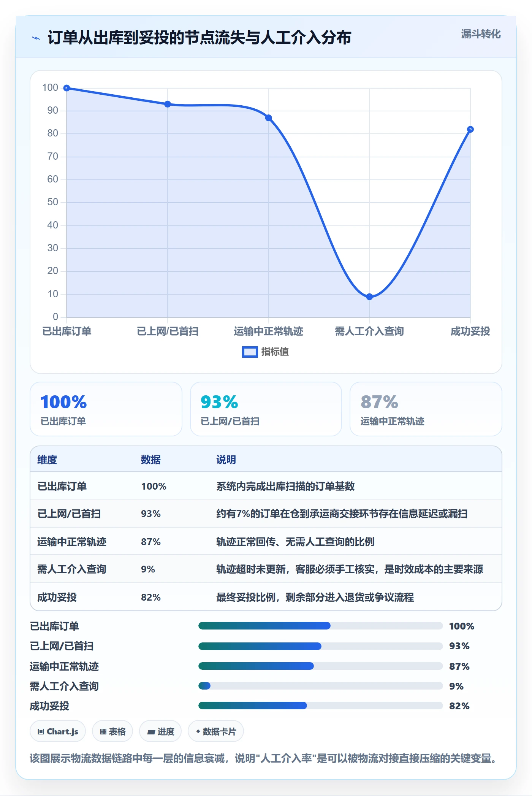Image resolution: width=532 pixels, height=796 pixels.
Task: Select table row cell 需人工介入查询
Action: pos(72,569)
